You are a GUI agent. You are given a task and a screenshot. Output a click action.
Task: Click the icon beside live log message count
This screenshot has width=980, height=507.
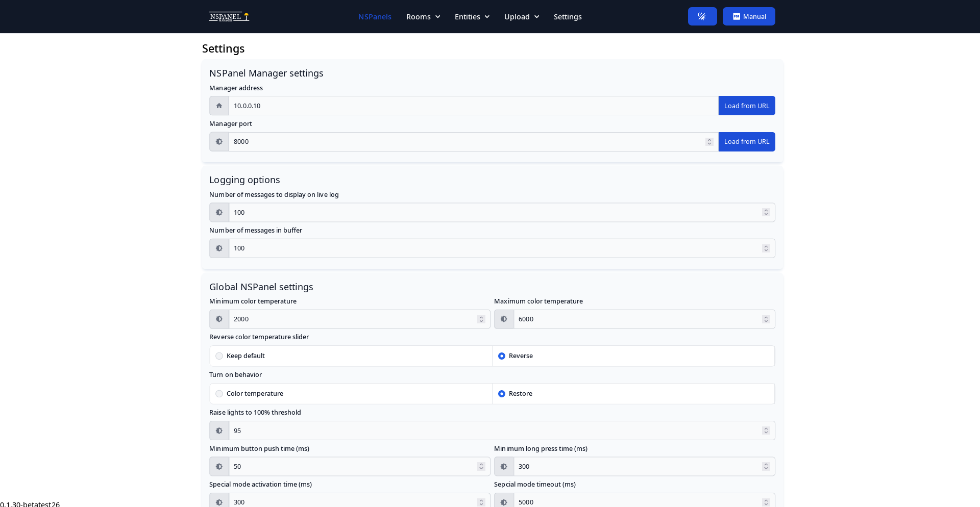tap(219, 212)
